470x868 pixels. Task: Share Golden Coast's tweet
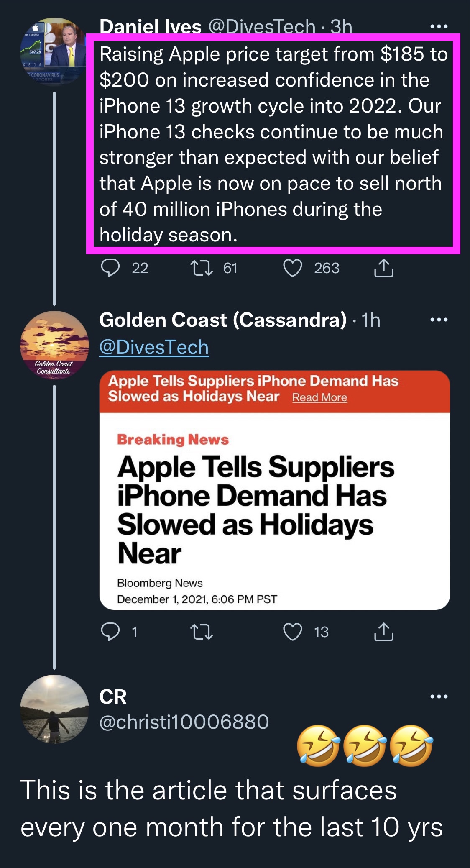383,632
